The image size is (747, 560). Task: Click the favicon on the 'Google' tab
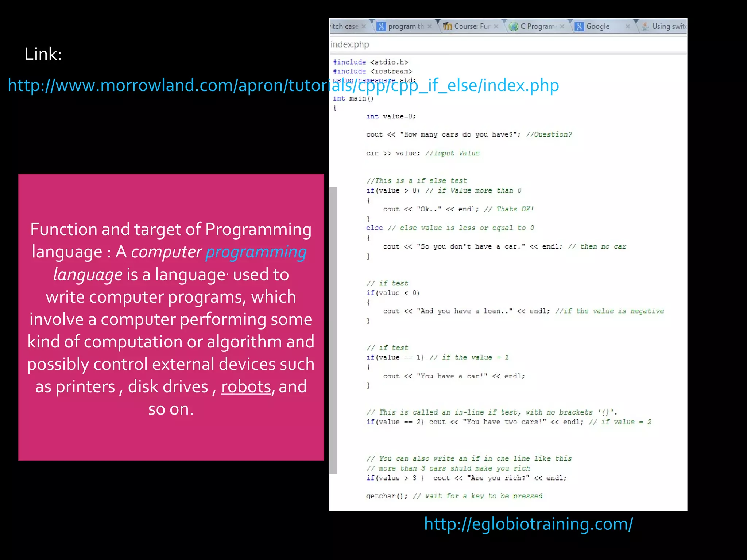tap(579, 26)
